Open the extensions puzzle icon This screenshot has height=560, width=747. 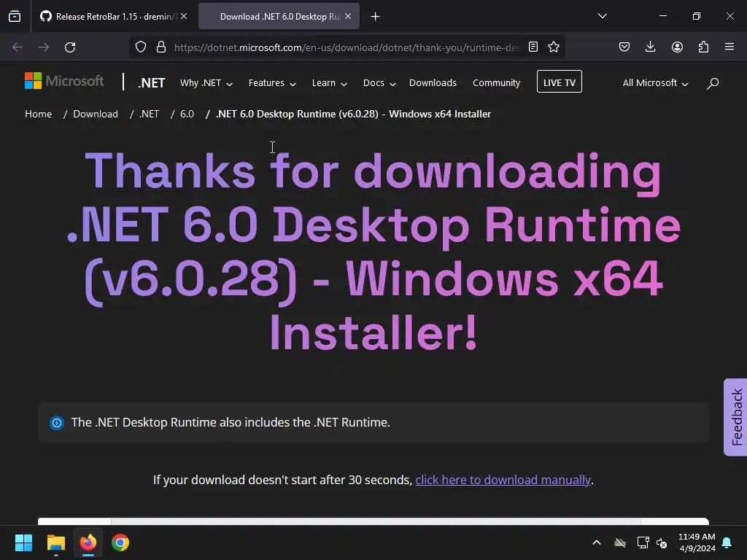[x=703, y=47]
